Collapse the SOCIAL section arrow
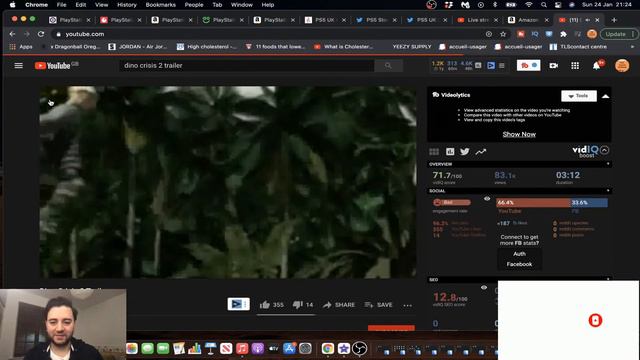 608,191
